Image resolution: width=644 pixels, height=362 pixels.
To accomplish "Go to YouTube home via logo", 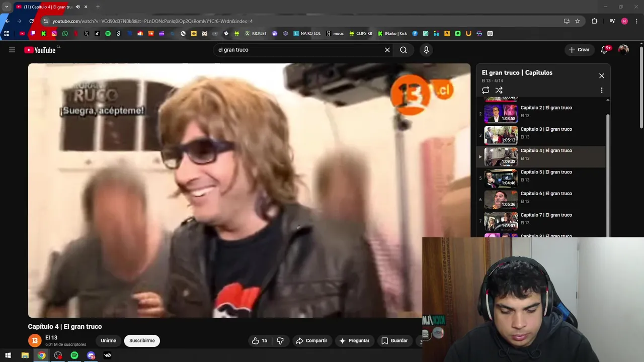I will click(40, 50).
